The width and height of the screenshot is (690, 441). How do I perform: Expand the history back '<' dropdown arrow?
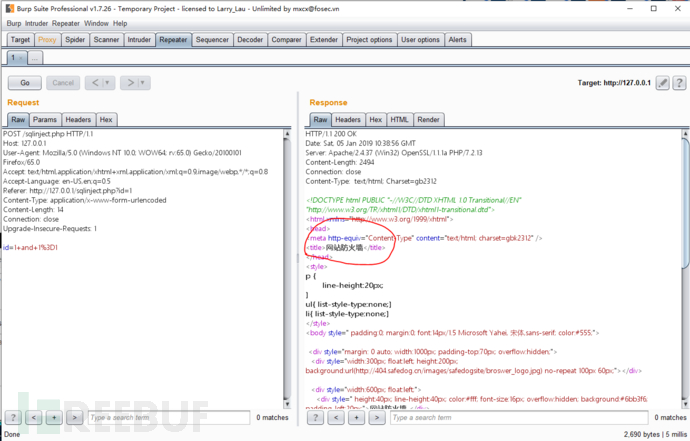tap(107, 83)
